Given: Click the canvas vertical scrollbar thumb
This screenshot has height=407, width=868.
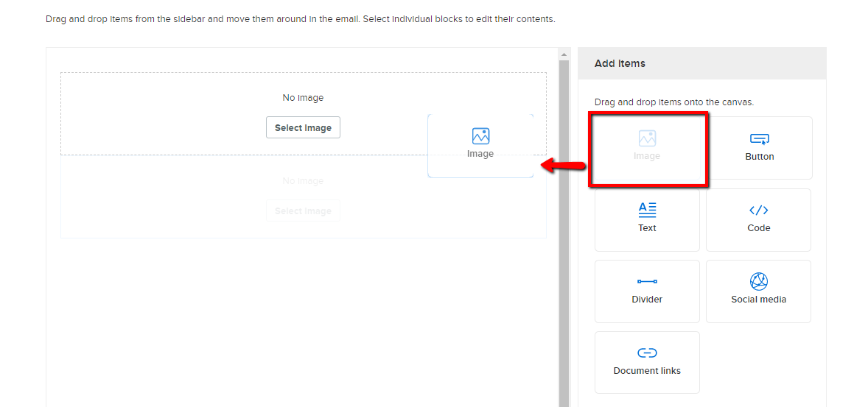Looking at the screenshot, I should 564,221.
